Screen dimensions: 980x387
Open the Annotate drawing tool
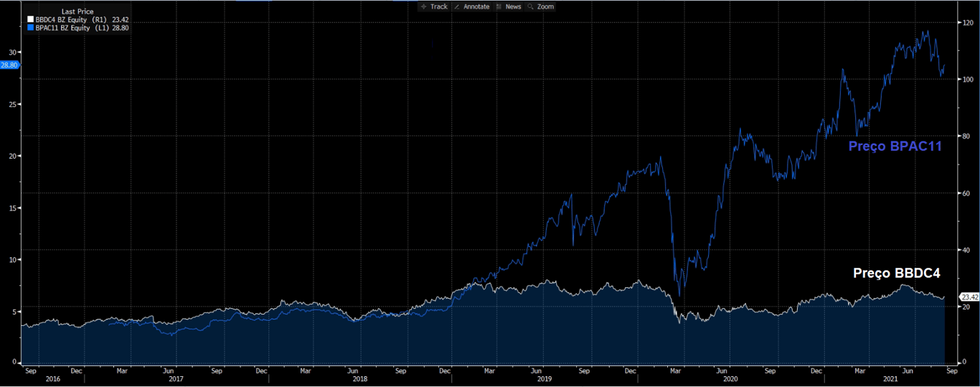(471, 6)
